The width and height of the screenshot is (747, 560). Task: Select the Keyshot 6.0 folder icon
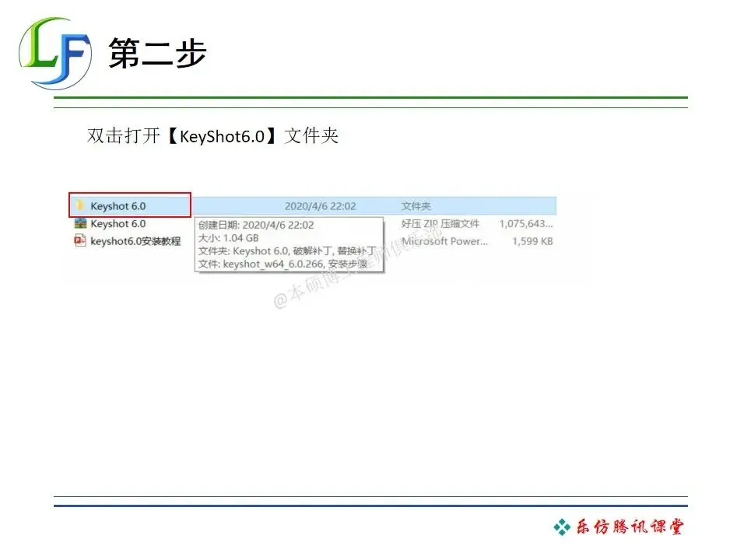(x=80, y=205)
